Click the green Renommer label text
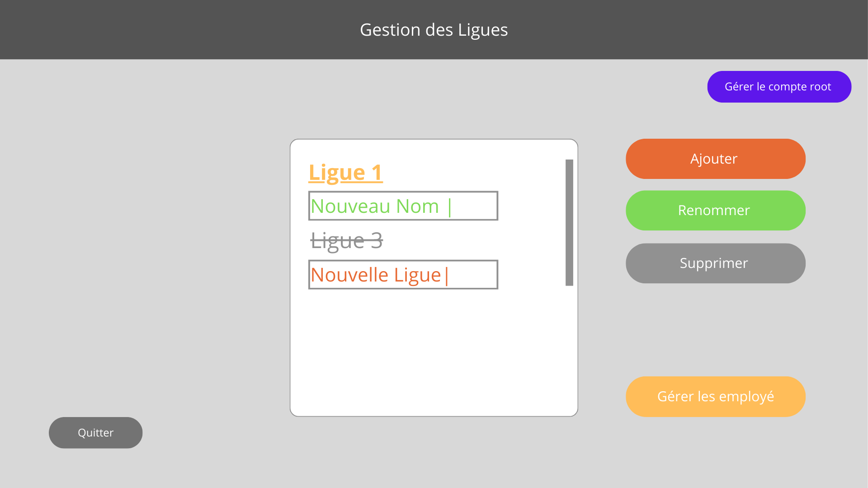This screenshot has height=488, width=868. pyautogui.click(x=714, y=210)
